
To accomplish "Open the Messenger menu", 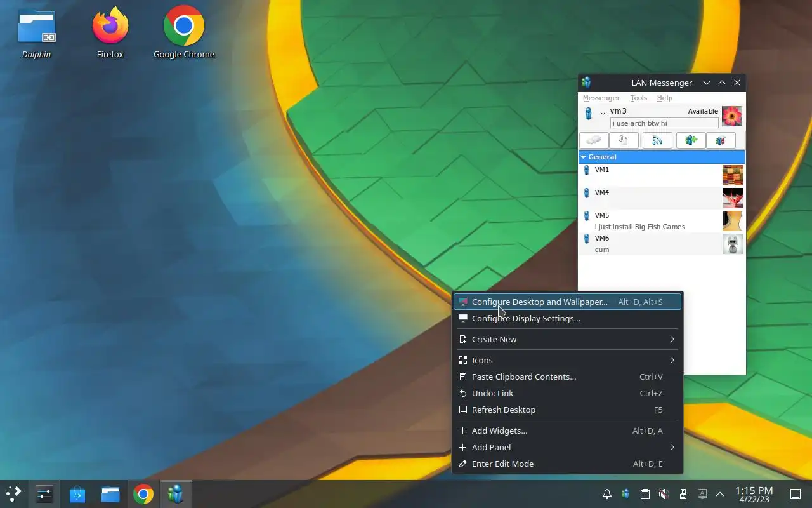I will [x=601, y=98].
